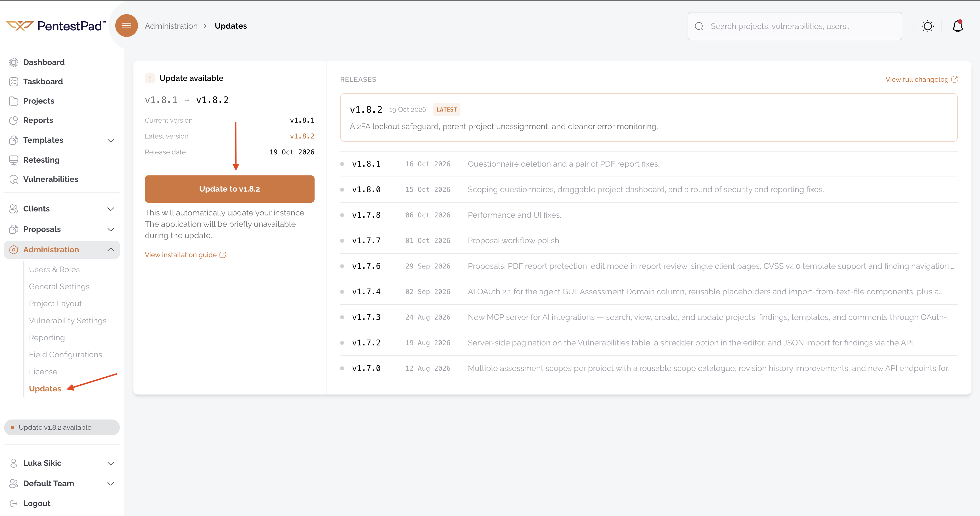Open Reporting submenu item
The image size is (980, 516).
coord(47,338)
